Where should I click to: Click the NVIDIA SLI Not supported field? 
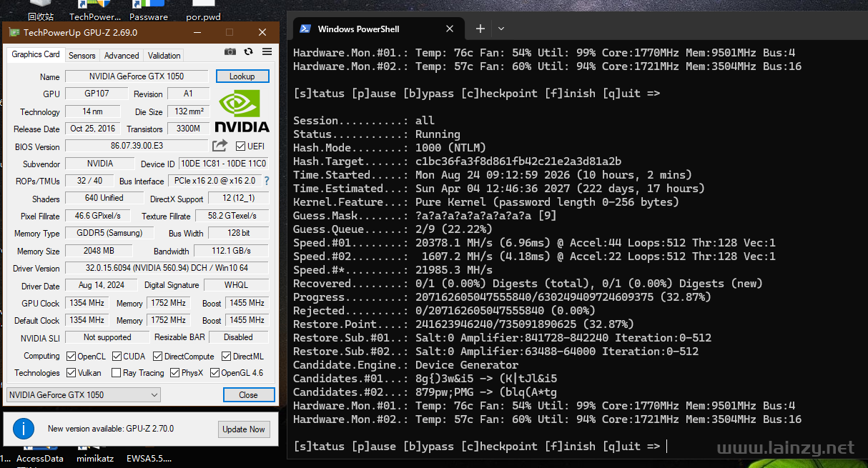click(107, 337)
